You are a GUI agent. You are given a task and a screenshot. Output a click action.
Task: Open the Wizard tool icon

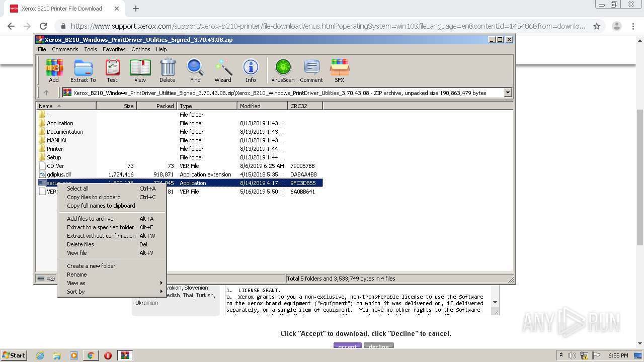(223, 70)
